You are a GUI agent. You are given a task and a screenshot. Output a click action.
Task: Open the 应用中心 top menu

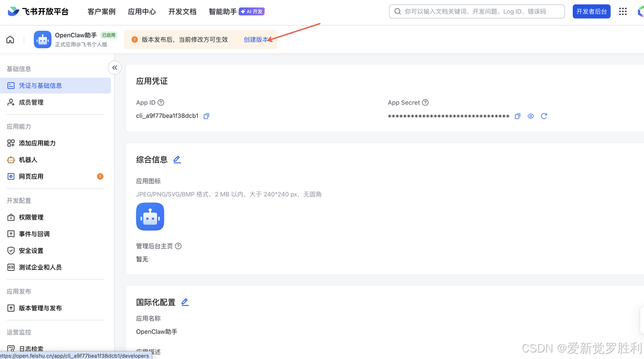pos(142,12)
